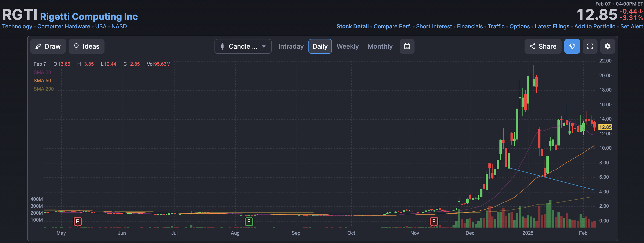Image resolution: width=644 pixels, height=243 pixels.
Task: Click the pencil icon in Draw button
Action: (x=38, y=46)
